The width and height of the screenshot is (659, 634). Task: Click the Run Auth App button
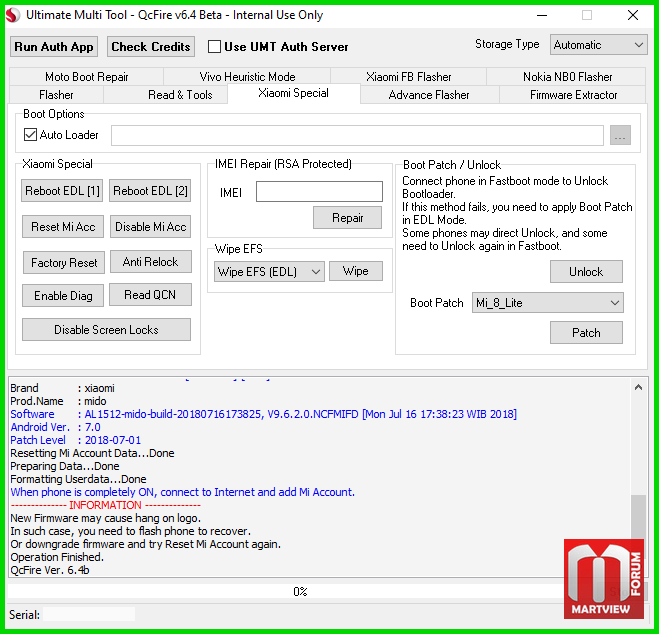click(x=54, y=47)
